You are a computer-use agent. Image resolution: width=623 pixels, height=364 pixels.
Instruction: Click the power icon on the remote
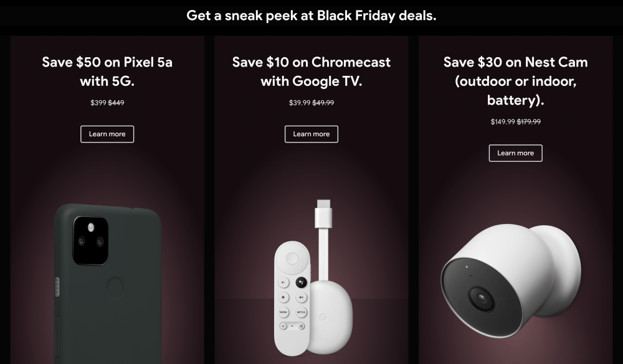tap(283, 325)
